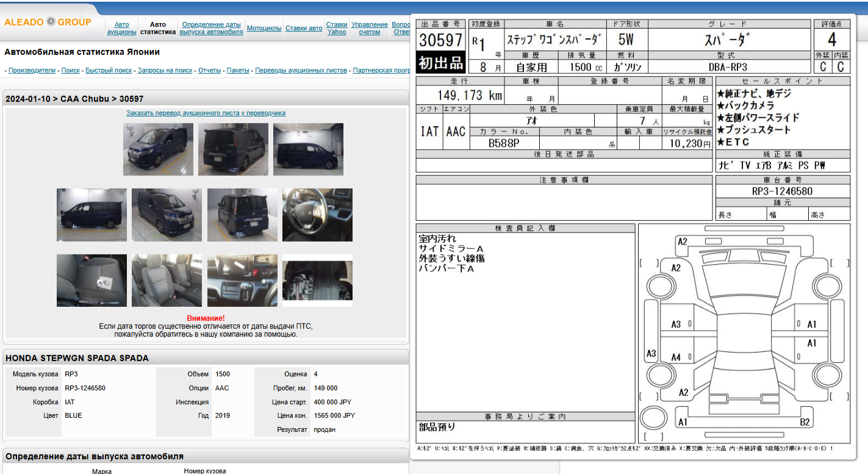Click Заказать перевод аукционного листа у переводчика
Image resolution: width=868 pixels, height=474 pixels.
point(206,113)
